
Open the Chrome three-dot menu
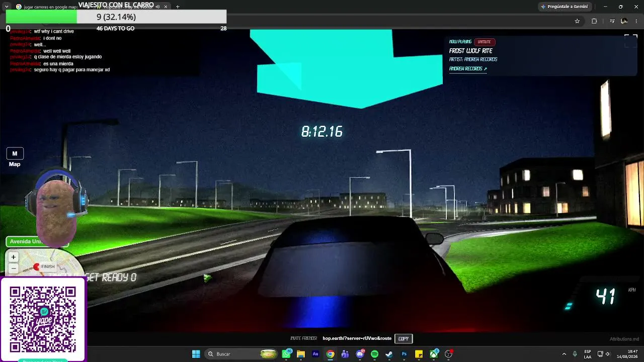pyautogui.click(x=637, y=21)
